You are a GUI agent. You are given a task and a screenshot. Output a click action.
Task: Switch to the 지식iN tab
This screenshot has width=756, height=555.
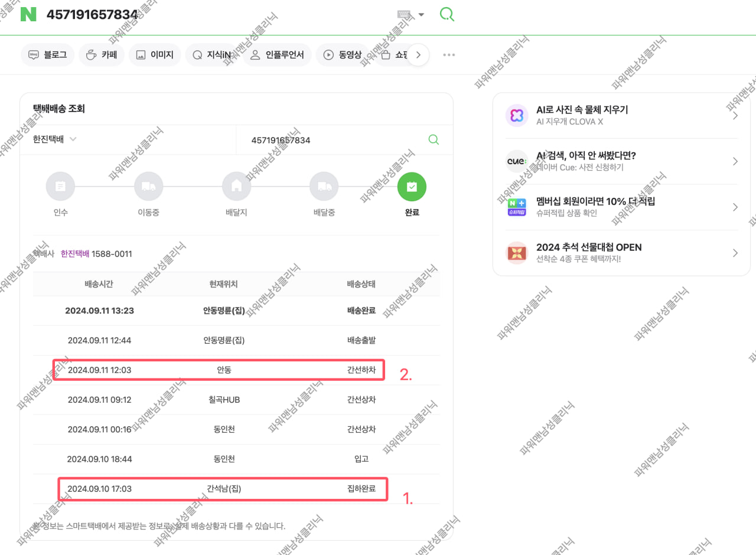[x=215, y=55]
